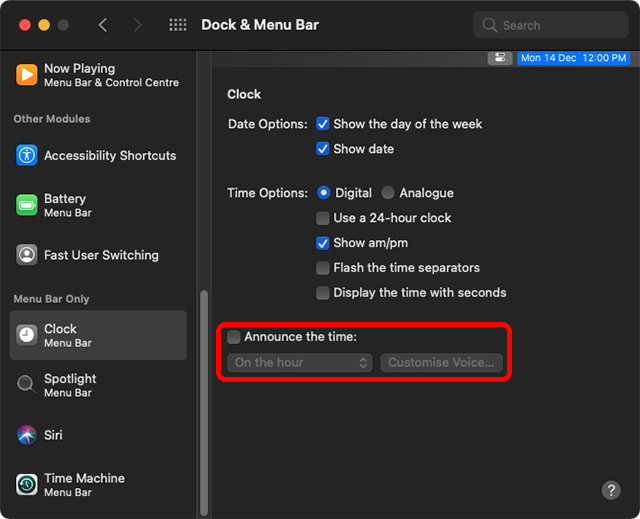640x519 pixels.
Task: Click the Now Playing orange play icon
Action: point(27,75)
